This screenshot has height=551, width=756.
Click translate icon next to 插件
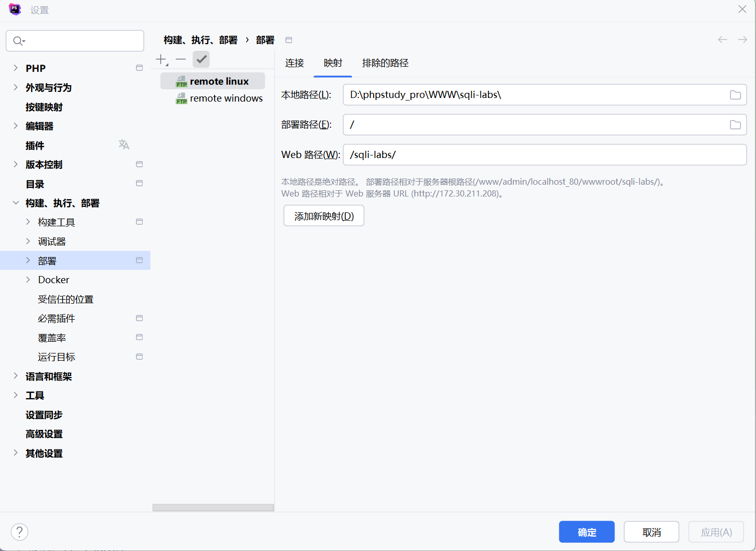tap(124, 145)
